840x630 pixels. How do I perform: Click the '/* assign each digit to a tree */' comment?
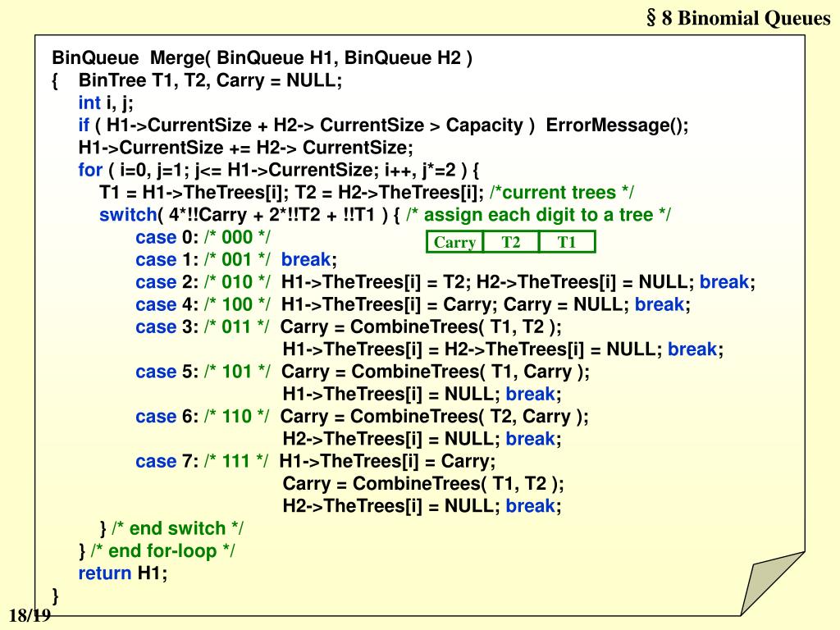[538, 215]
